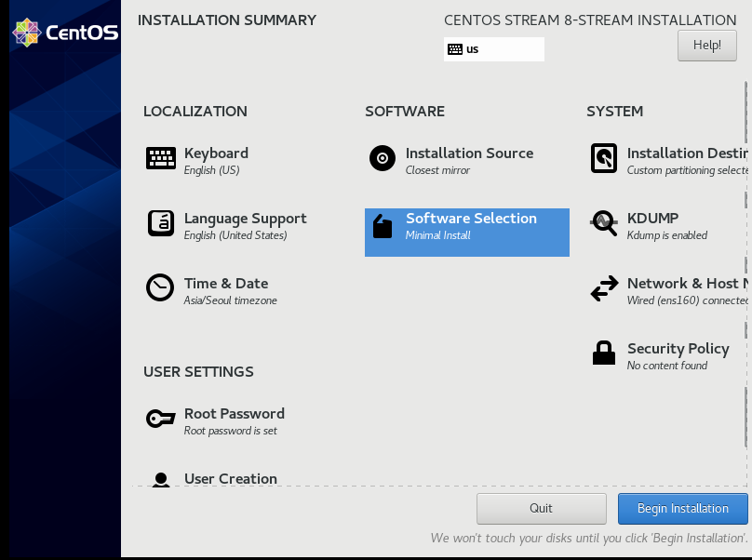Click 'Root password is set' text
The height and width of the screenshot is (560, 752).
pos(230,431)
